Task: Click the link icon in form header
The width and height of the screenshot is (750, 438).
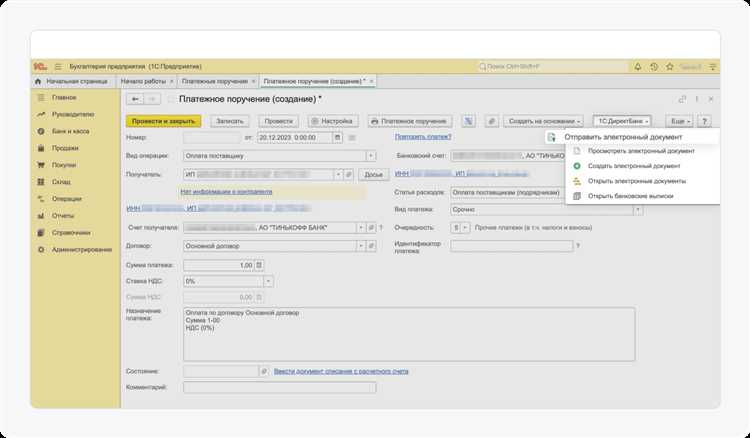Action: [x=682, y=99]
